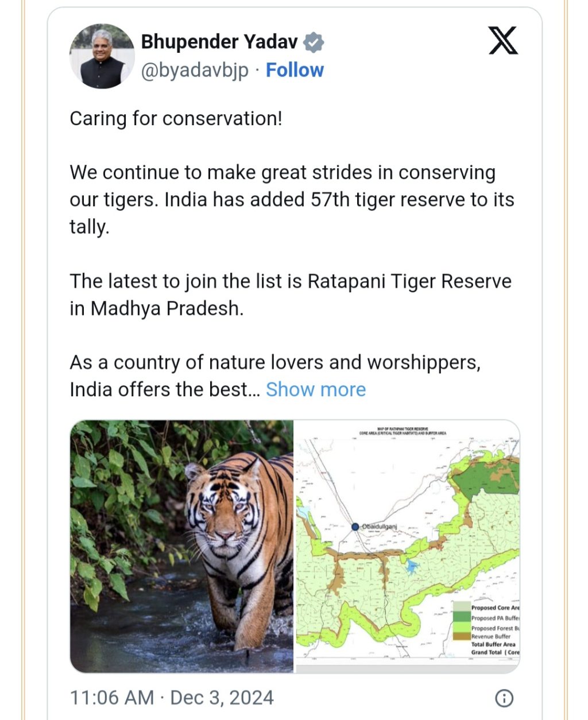Viewport: 588px width, 720px height.
Task: Select the Revenue Buffer legend swatch
Action: (461, 636)
